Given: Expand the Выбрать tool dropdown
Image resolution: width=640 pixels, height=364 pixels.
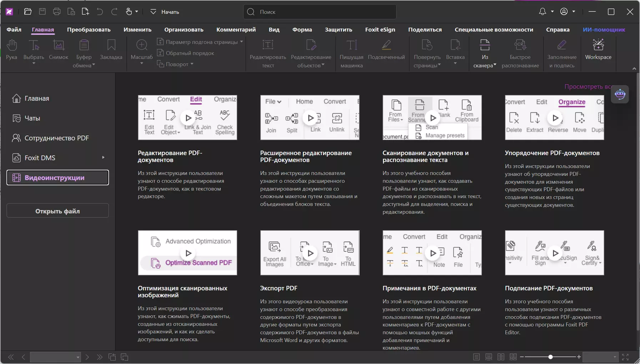Looking at the screenshot, I should [x=34, y=64].
